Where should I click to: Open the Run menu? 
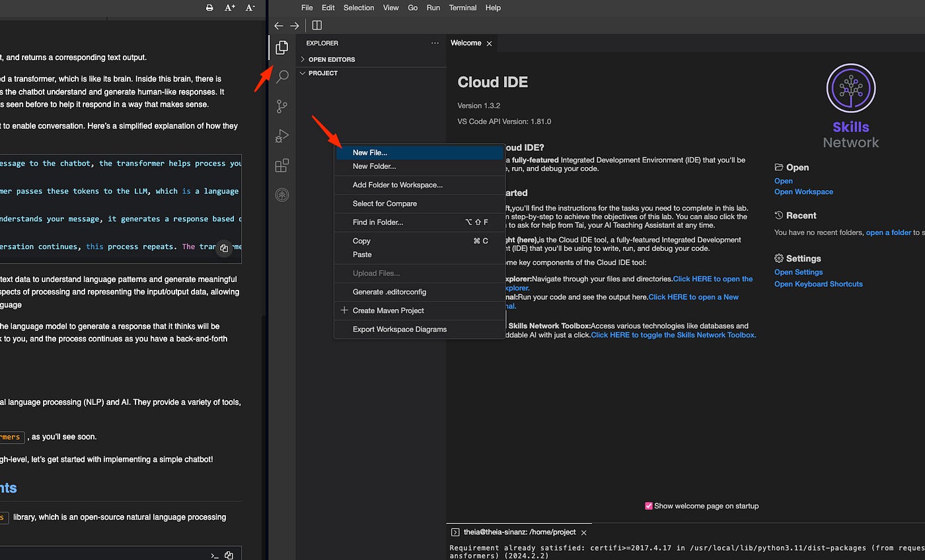433,8
